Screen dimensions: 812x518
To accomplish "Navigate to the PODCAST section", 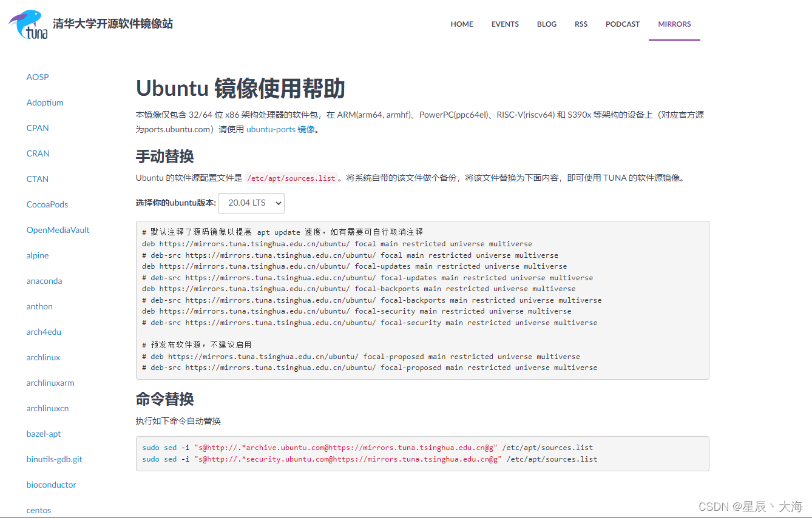I will tap(622, 24).
